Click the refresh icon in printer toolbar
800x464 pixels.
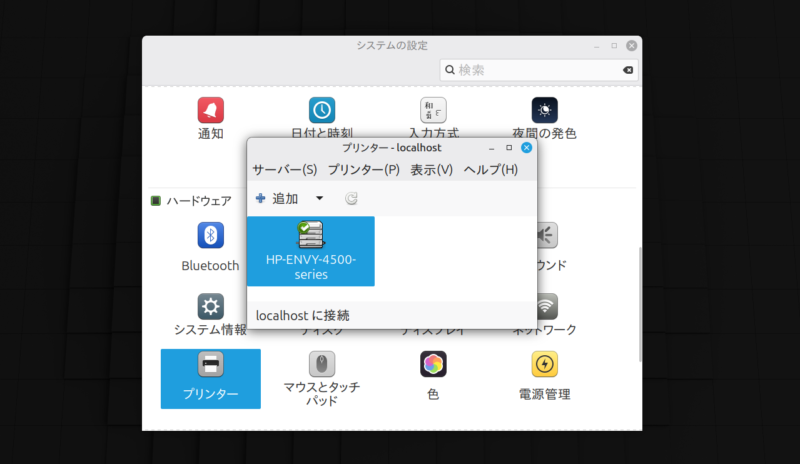tap(351, 199)
